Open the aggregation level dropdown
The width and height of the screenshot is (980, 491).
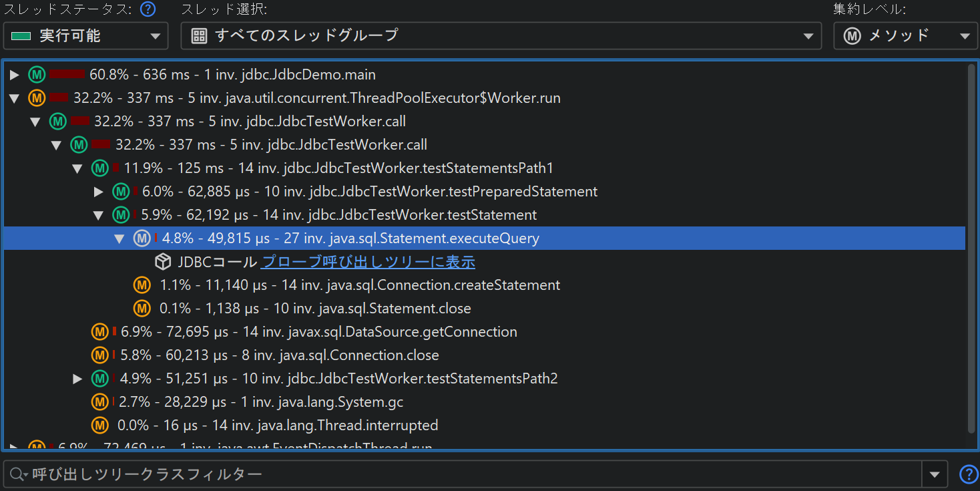tap(905, 36)
